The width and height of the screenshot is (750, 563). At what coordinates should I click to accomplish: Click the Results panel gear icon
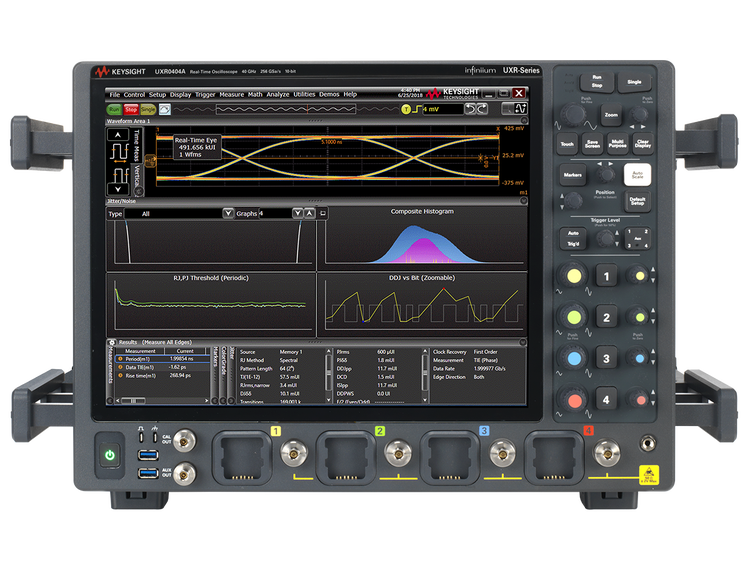coord(112,342)
